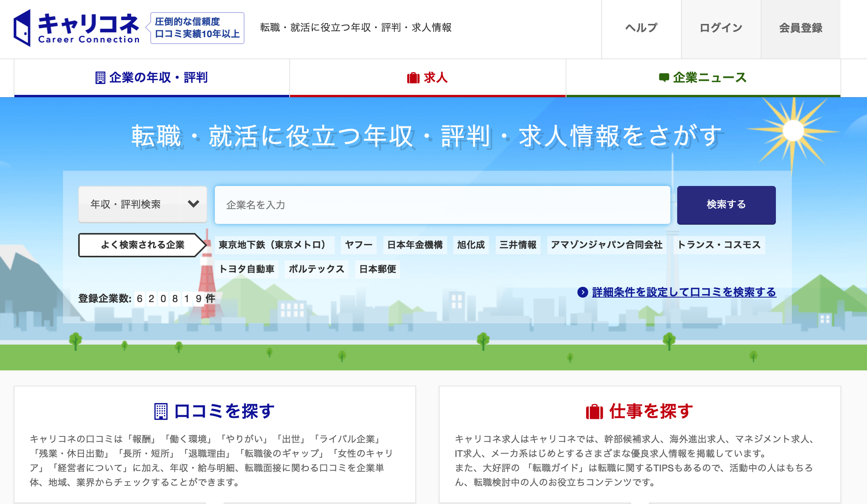Select 東京地下鉄（東京メトロ） company tag
The image size is (867, 504).
pos(275,245)
